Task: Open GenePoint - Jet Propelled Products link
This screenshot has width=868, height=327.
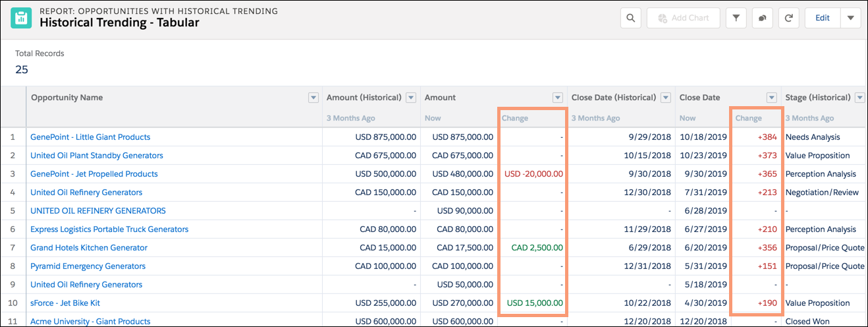Action: click(94, 174)
